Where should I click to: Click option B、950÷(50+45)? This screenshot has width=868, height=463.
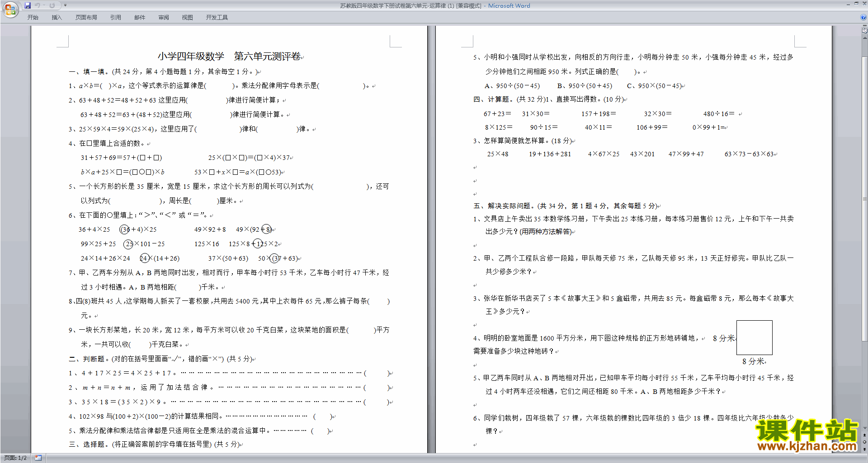[585, 86]
